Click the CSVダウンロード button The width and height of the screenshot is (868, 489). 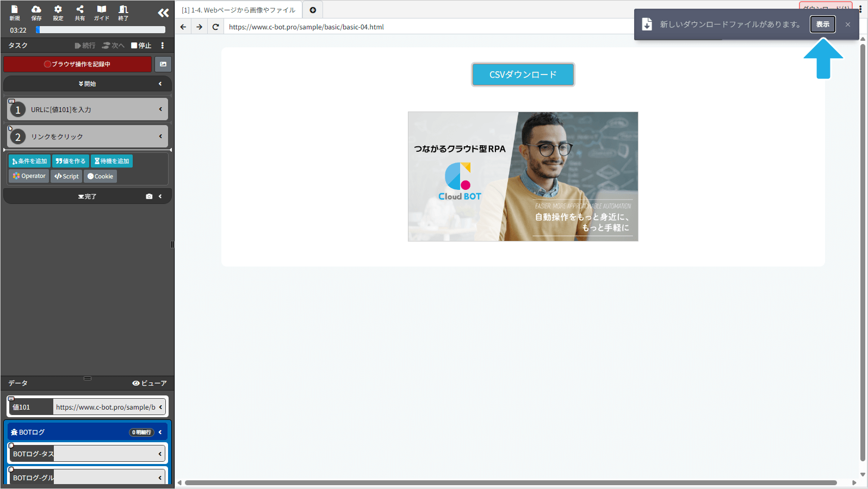click(x=523, y=75)
